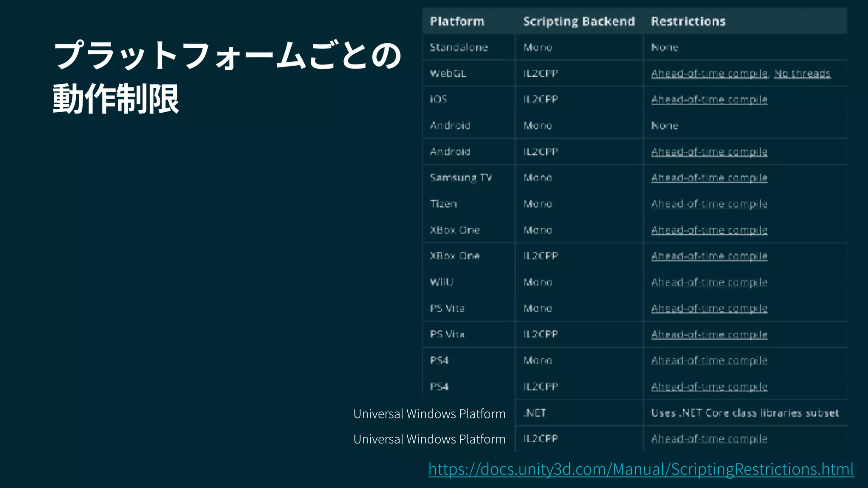Screen dimensions: 868x488
Task: Select the 'PS Vita' cell with IL2CPP backend
Action: (x=447, y=335)
